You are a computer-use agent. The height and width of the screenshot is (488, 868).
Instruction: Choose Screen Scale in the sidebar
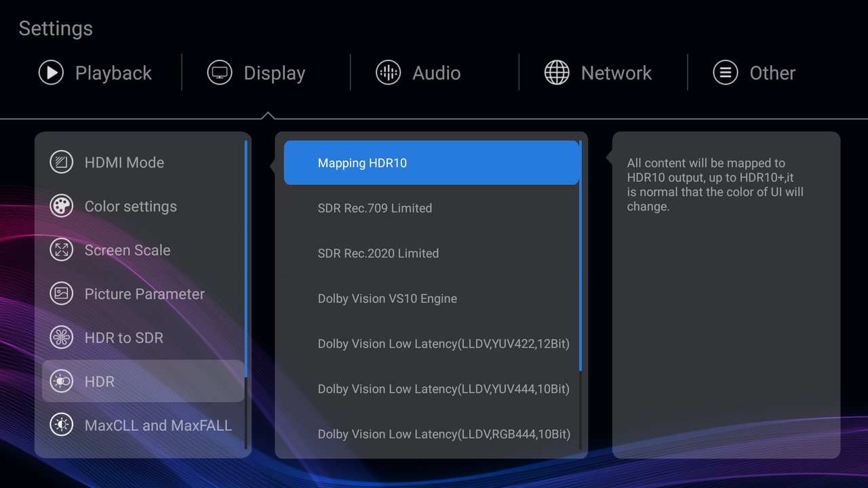[143, 250]
